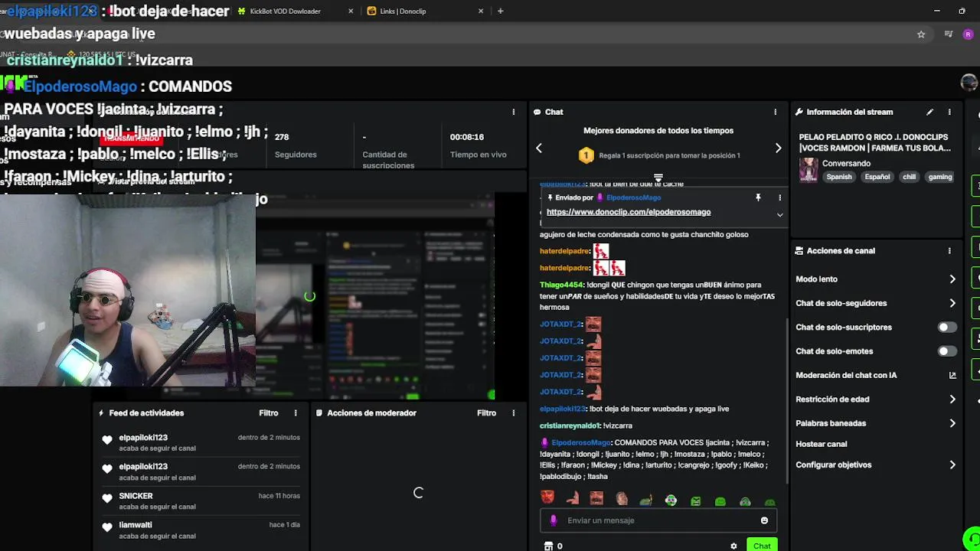Click the Seguidores stat showing 278
This screenshot has width=980, height=551.
point(296,145)
